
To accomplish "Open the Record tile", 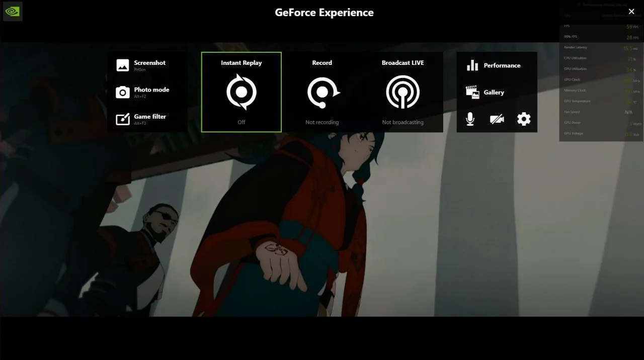I will pos(322,92).
